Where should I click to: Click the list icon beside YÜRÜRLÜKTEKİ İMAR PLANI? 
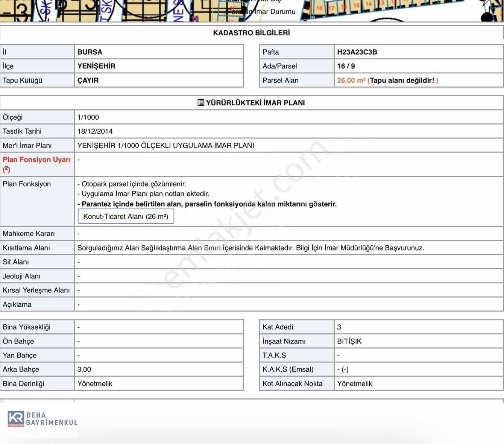point(201,103)
